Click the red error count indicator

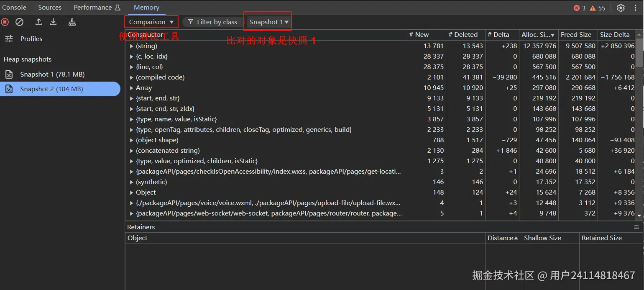click(x=580, y=8)
